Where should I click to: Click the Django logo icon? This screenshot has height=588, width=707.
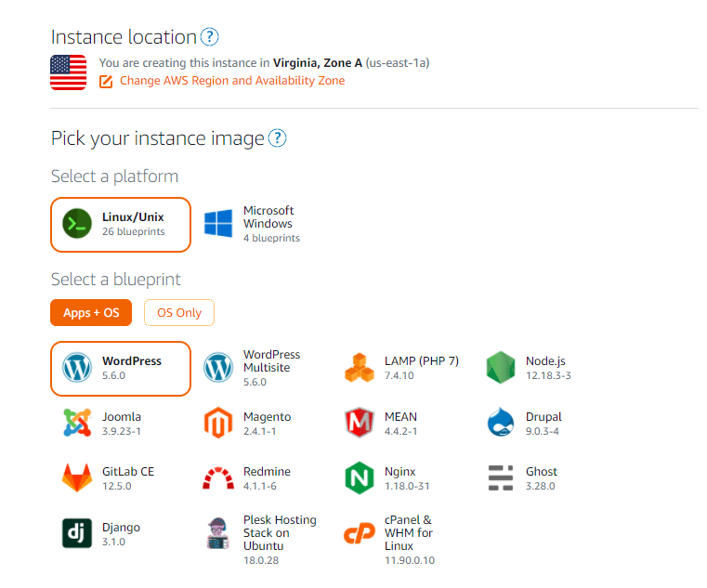[x=77, y=533]
